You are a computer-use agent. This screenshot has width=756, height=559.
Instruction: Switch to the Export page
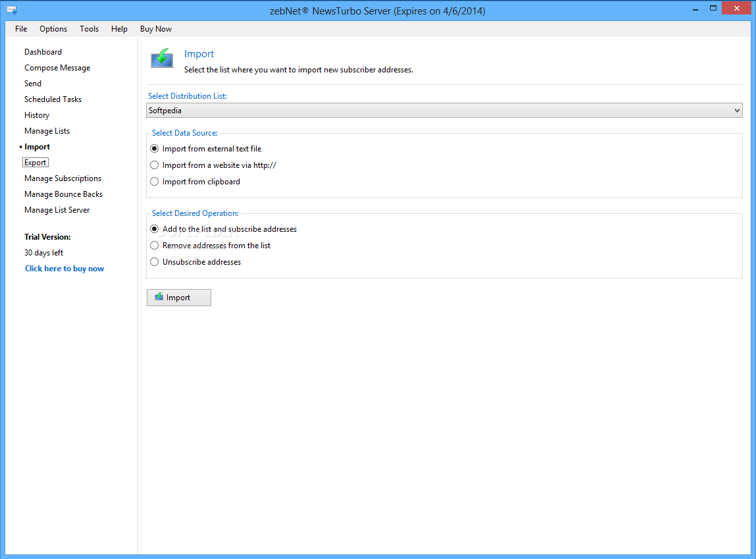point(35,163)
